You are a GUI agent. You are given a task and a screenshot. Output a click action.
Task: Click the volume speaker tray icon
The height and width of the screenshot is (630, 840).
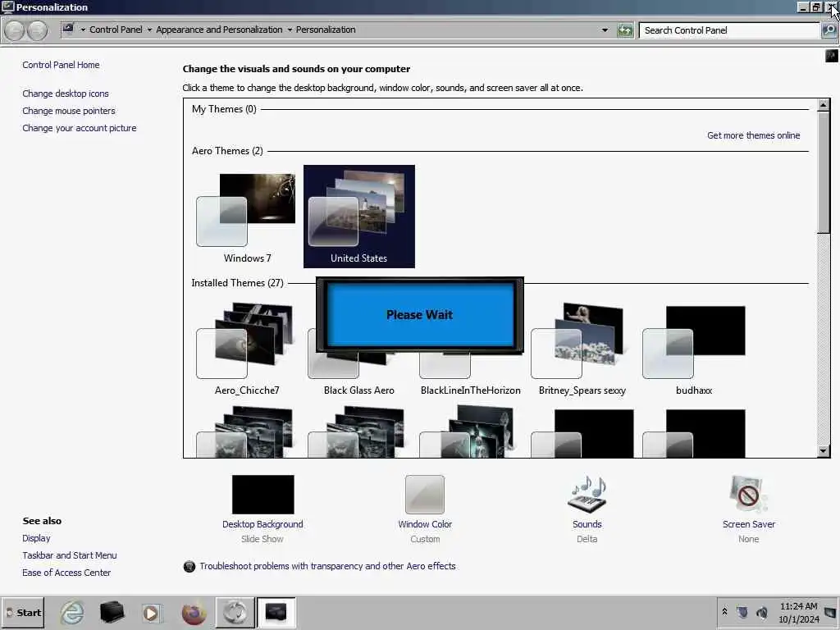(762, 612)
